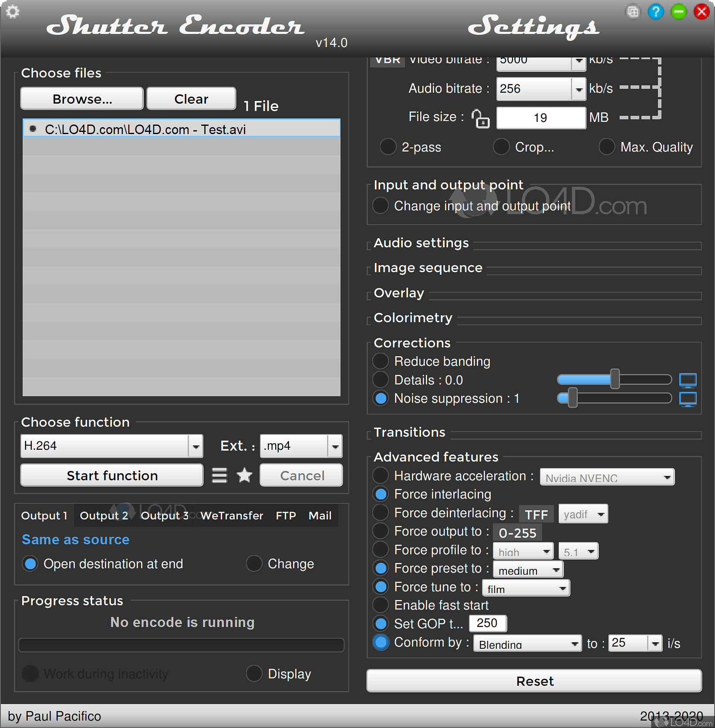This screenshot has width=715, height=728.
Task: Expand the Audio settings section
Action: (x=421, y=243)
